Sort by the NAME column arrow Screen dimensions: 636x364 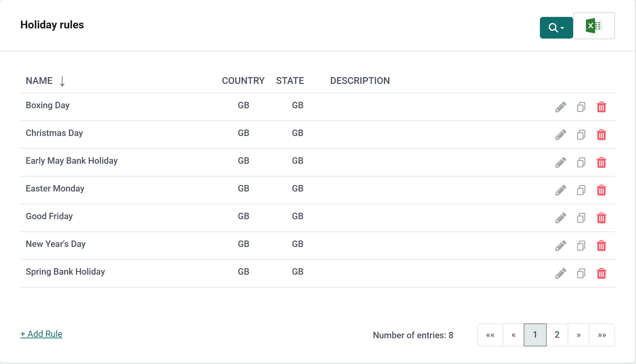(x=62, y=81)
